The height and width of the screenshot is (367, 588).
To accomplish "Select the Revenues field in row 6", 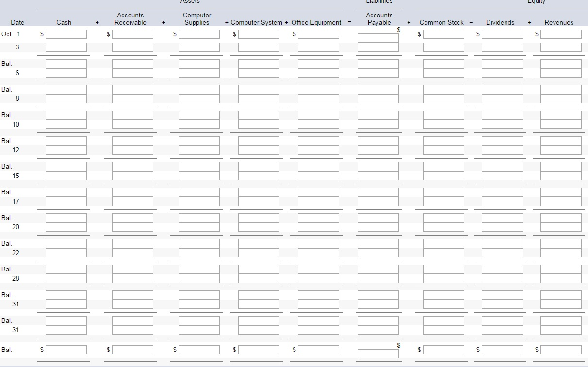I will point(561,73).
